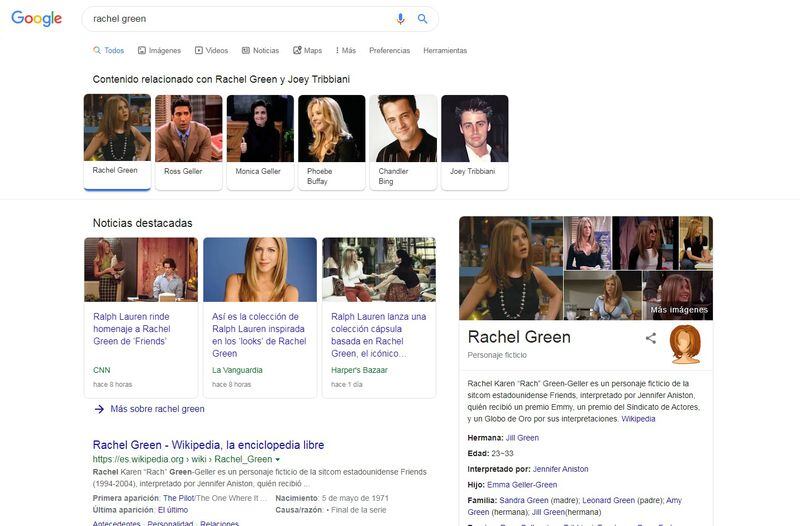Switch to the Videos tab
Screen dimensions: 800x526
tap(211, 51)
